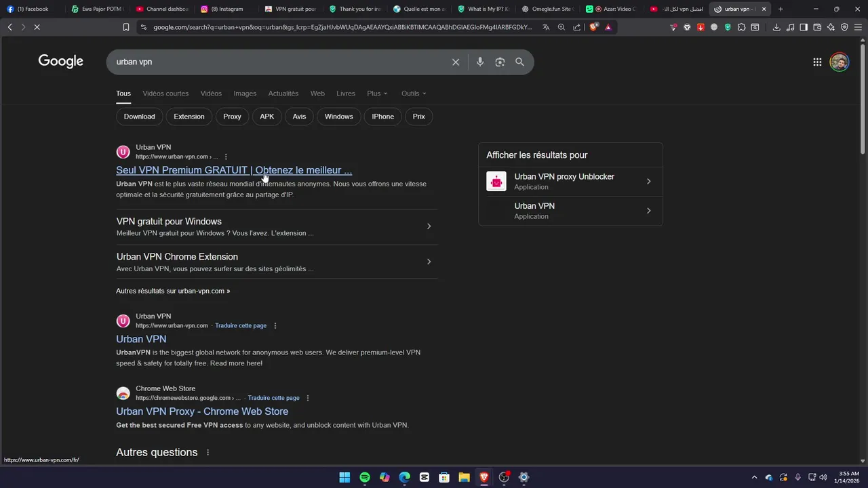The height and width of the screenshot is (488, 868).
Task: Open the Spotify taskbar icon
Action: tap(365, 477)
